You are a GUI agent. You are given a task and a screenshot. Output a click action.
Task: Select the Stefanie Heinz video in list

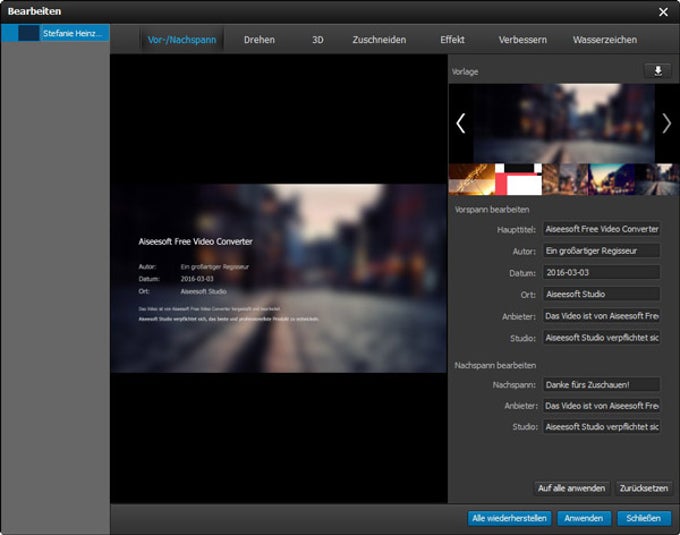55,33
